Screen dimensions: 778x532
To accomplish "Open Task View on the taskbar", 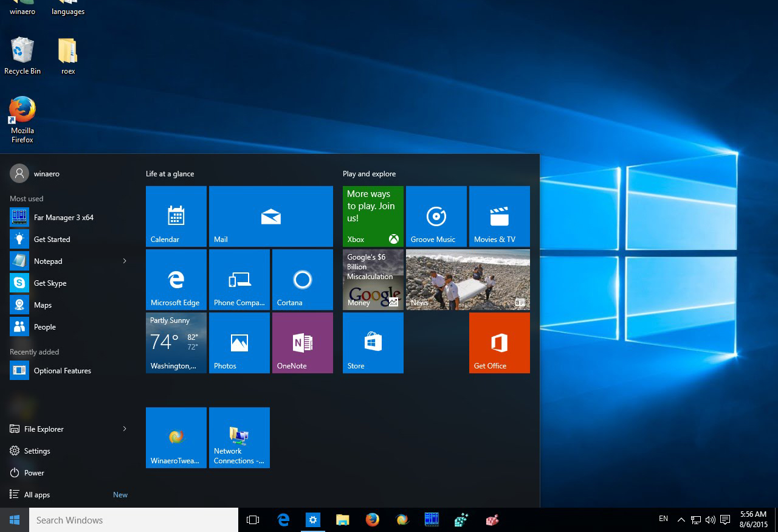I will (253, 520).
